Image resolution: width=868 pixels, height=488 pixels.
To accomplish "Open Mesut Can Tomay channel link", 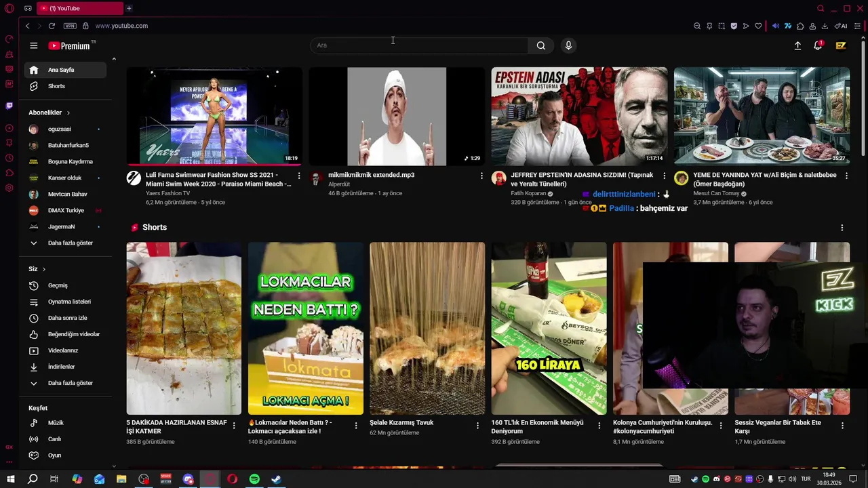I will tap(716, 193).
